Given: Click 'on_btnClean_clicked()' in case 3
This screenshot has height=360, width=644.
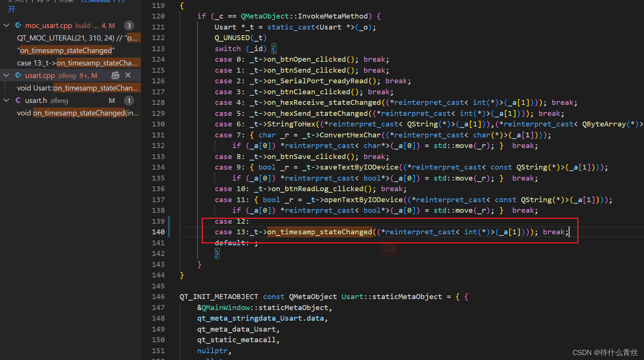Looking at the screenshot, I should (x=313, y=92).
